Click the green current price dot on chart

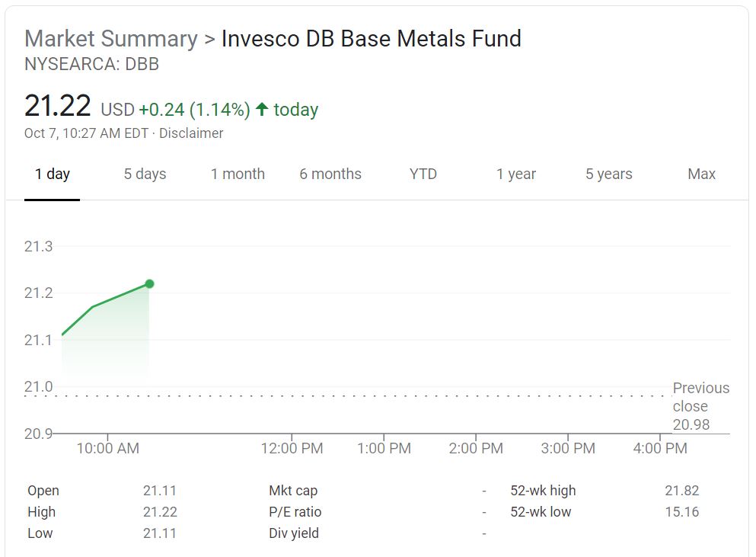click(x=149, y=283)
